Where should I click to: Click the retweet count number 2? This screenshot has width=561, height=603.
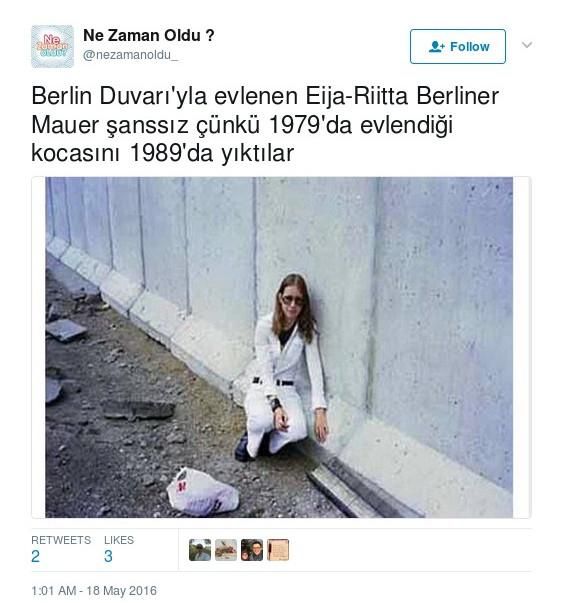[x=35, y=556]
